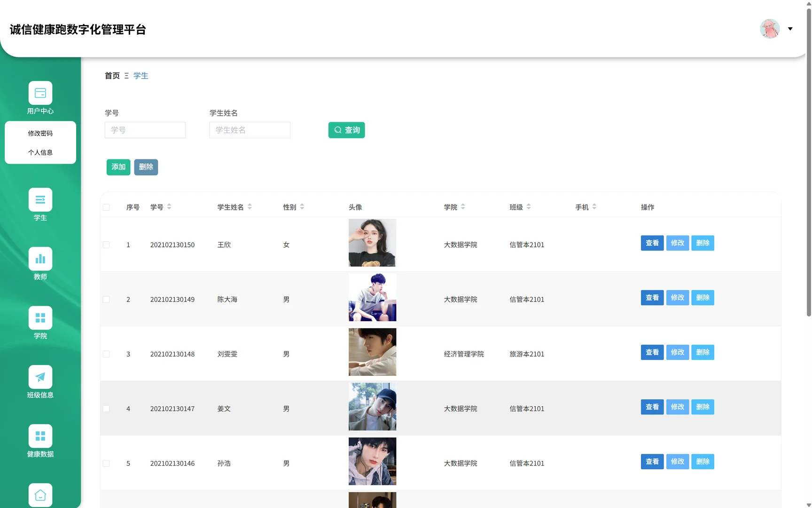Click 删除 for student 陈大海
Screen dimensions: 812x508
click(x=703, y=298)
